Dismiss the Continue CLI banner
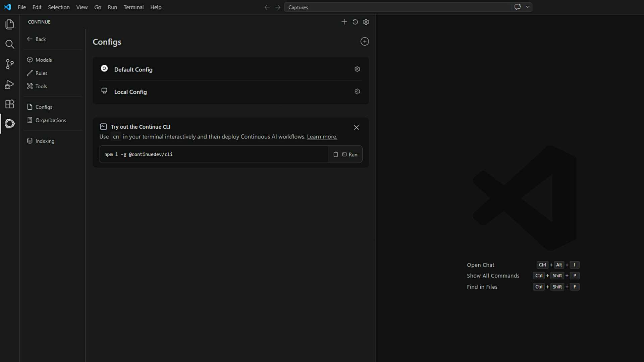Screen dimensions: 644x362 (x=357, y=127)
